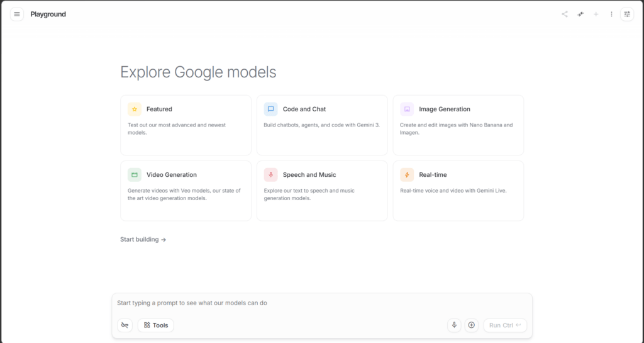Open the three-dot more options menu

coord(611,14)
